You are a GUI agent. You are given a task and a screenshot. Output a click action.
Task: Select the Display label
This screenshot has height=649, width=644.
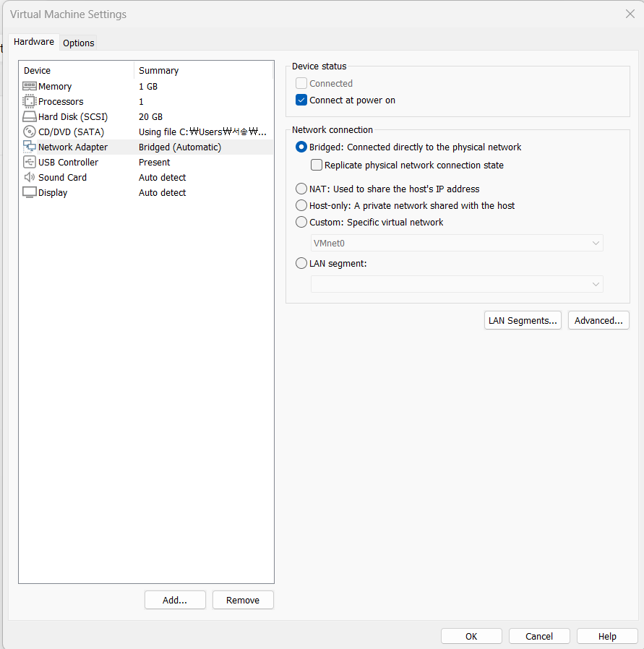click(53, 192)
